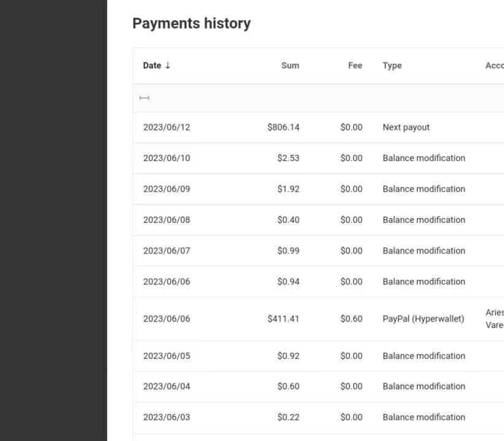Select date 2023/06/07

point(167,251)
